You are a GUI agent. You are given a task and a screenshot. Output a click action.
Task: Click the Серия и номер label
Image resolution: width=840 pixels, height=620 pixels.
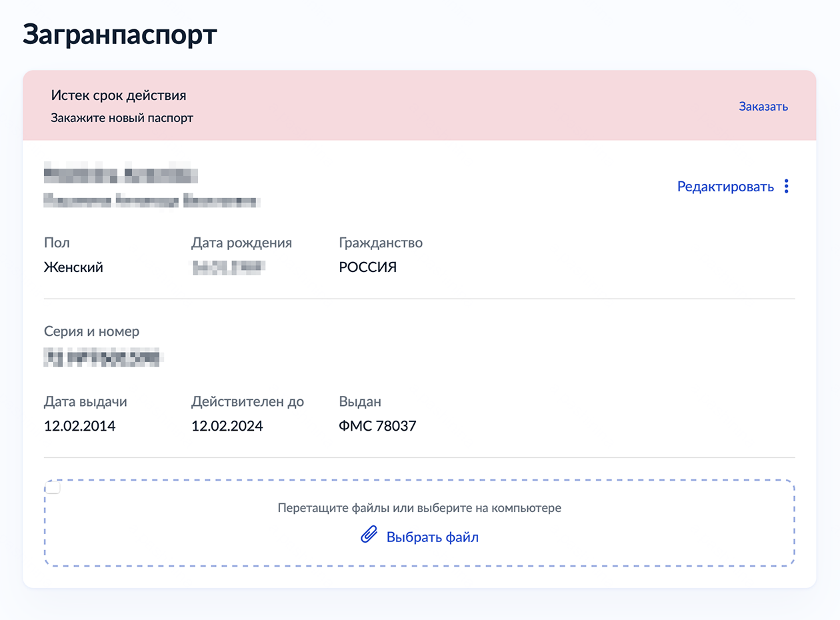(x=92, y=331)
